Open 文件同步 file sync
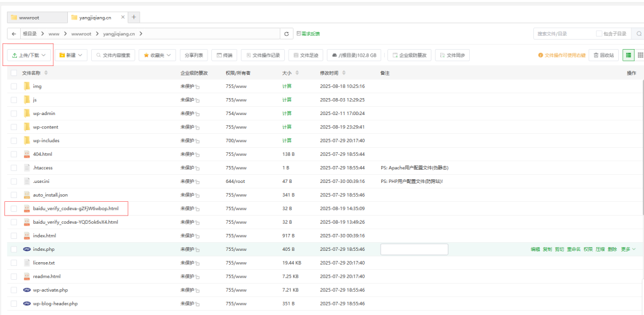The image size is (644, 315). point(453,55)
